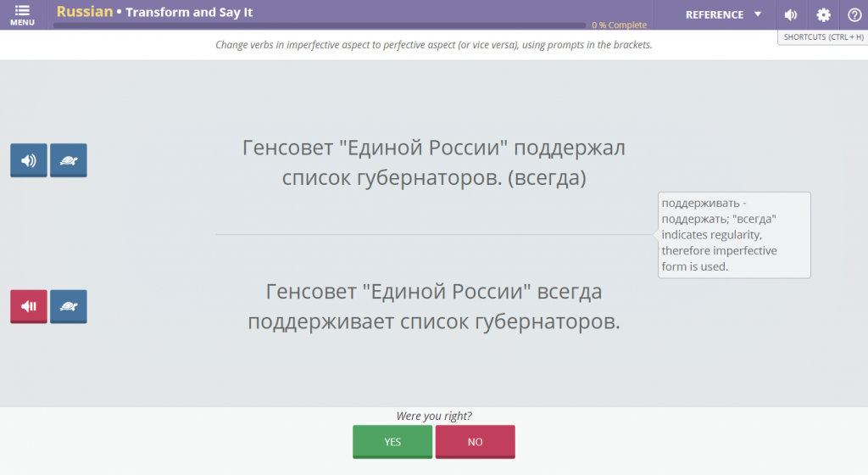Play the prompt sentence audio

click(29, 160)
